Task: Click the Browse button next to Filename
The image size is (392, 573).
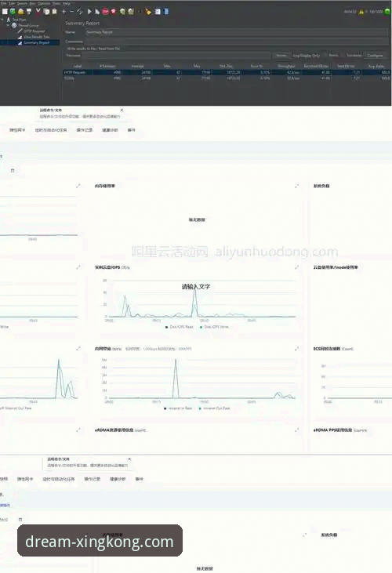Action: (281, 55)
